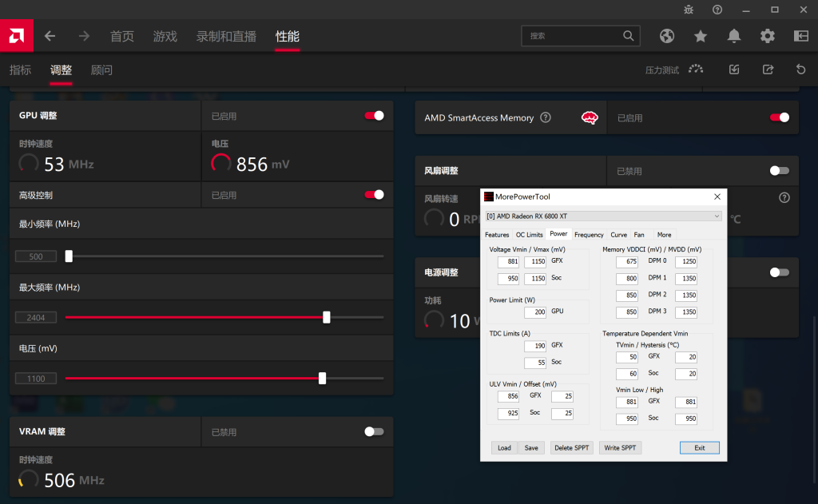Click the Write SPPT button
Image resolution: width=818 pixels, height=504 pixels.
(x=621, y=448)
